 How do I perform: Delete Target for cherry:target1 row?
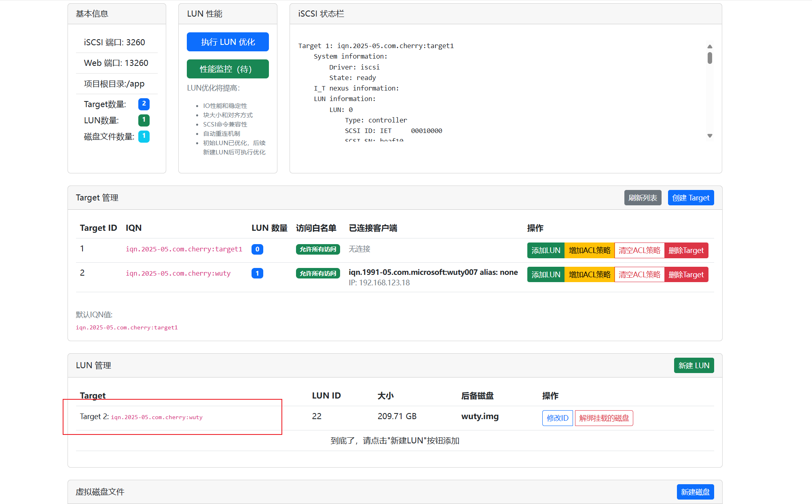click(x=686, y=250)
